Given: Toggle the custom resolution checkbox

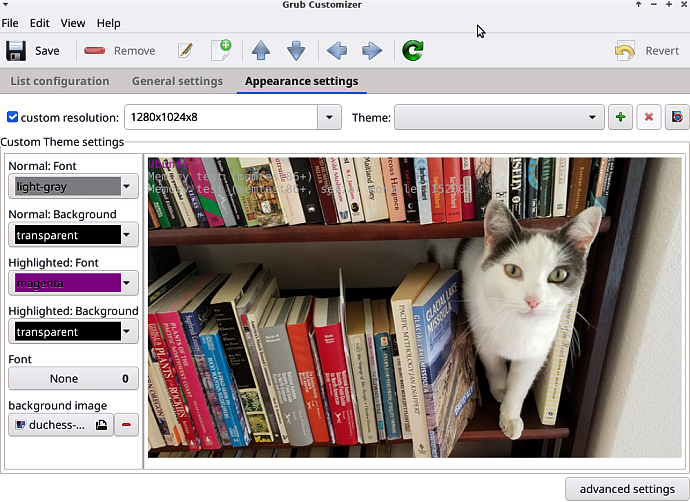Looking at the screenshot, I should [x=12, y=117].
